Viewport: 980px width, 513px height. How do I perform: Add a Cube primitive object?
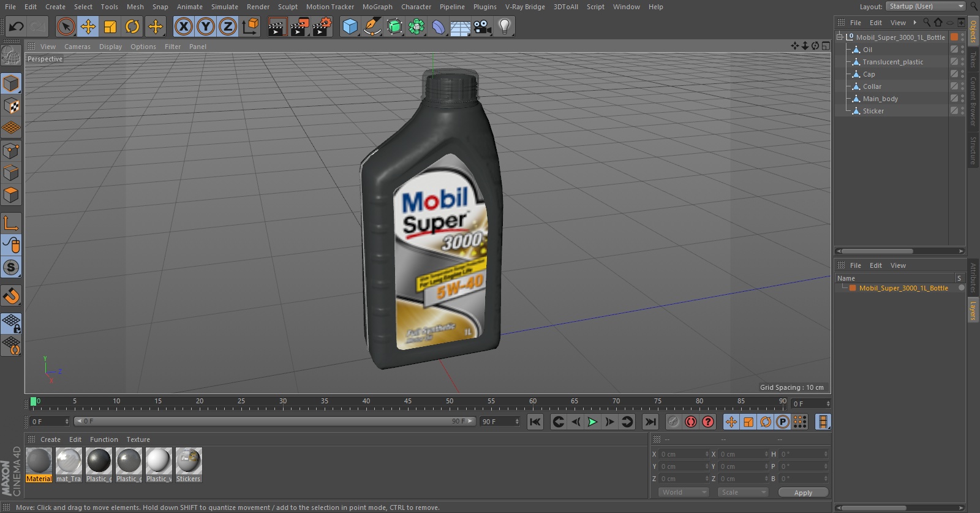(350, 26)
